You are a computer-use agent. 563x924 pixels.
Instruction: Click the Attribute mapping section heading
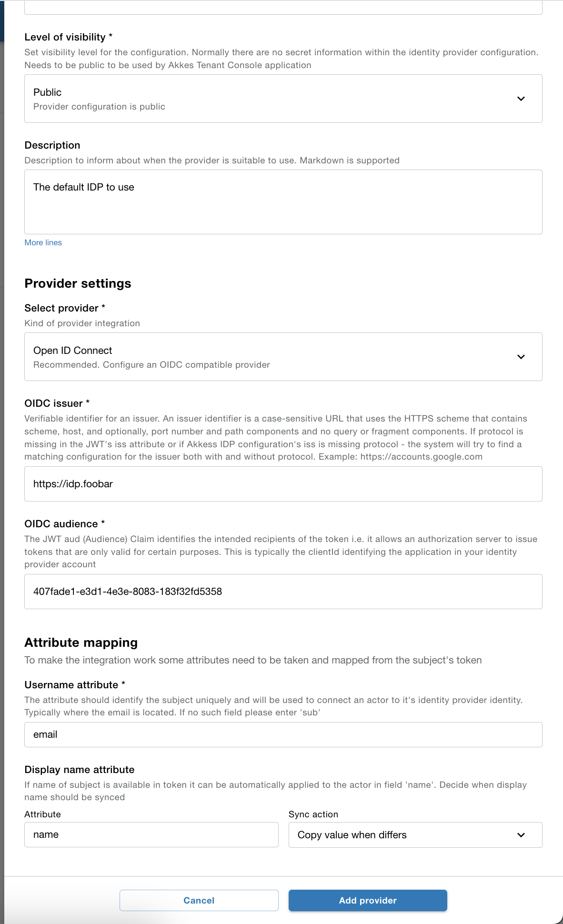click(81, 643)
